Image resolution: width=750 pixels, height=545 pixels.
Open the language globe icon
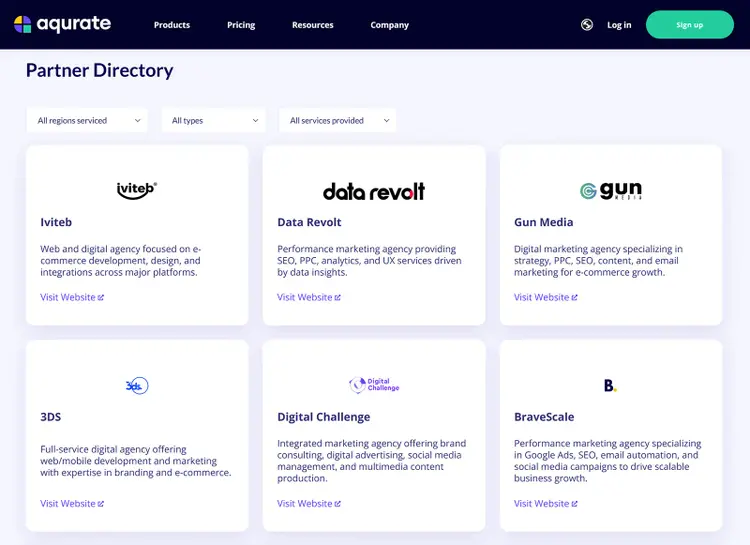[x=587, y=24]
